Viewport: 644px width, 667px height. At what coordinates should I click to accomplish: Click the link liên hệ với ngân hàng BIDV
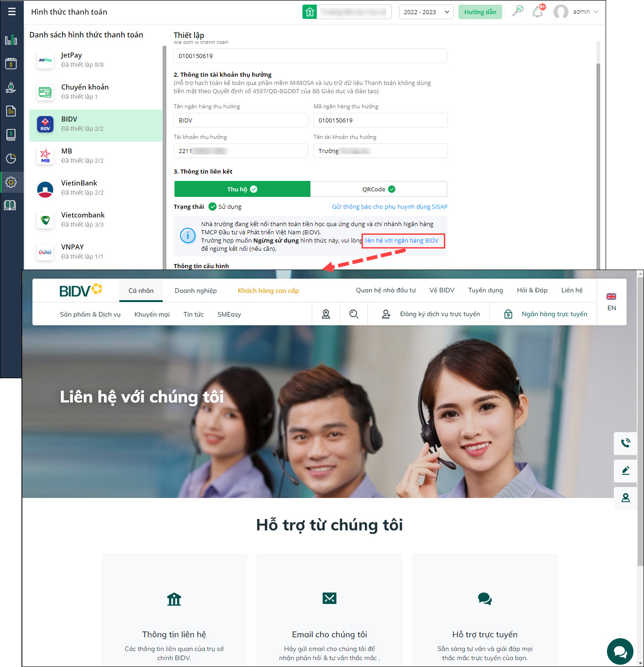coord(401,240)
